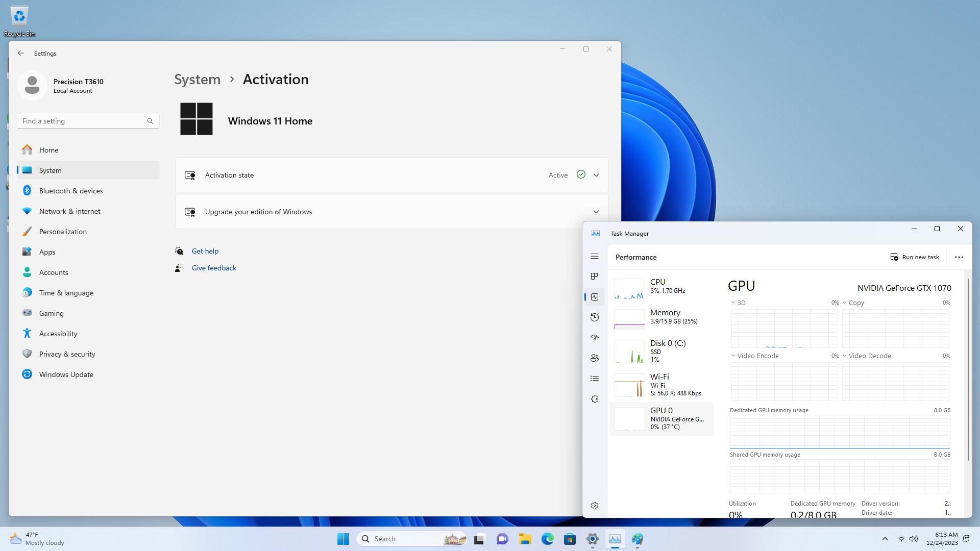This screenshot has width=980, height=551.
Task: Open the clock and date flyout
Action: [x=942, y=539]
